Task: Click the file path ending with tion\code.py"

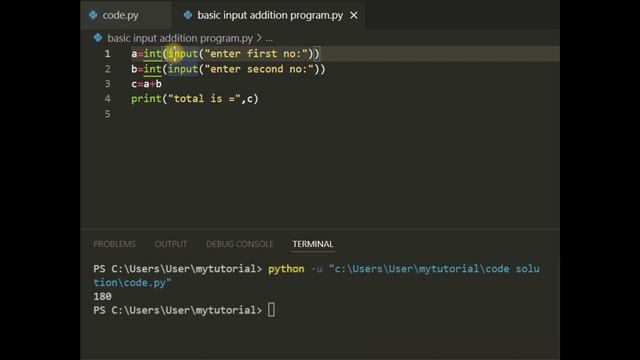Action: [132, 282]
